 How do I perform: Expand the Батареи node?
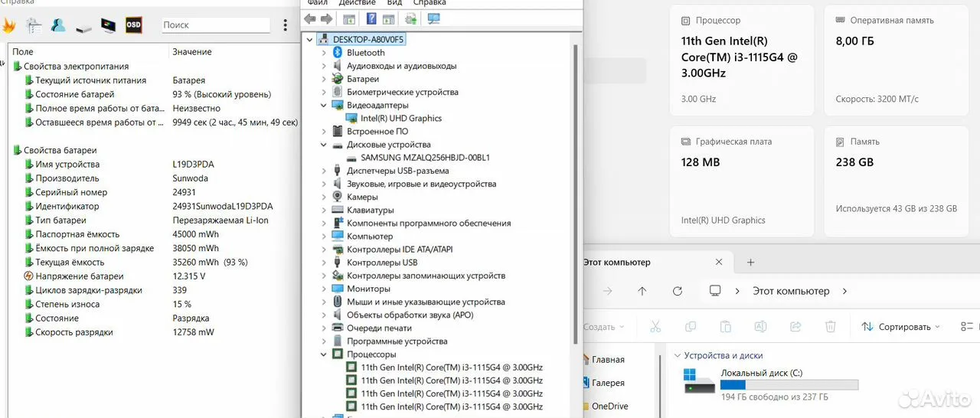pyautogui.click(x=324, y=79)
